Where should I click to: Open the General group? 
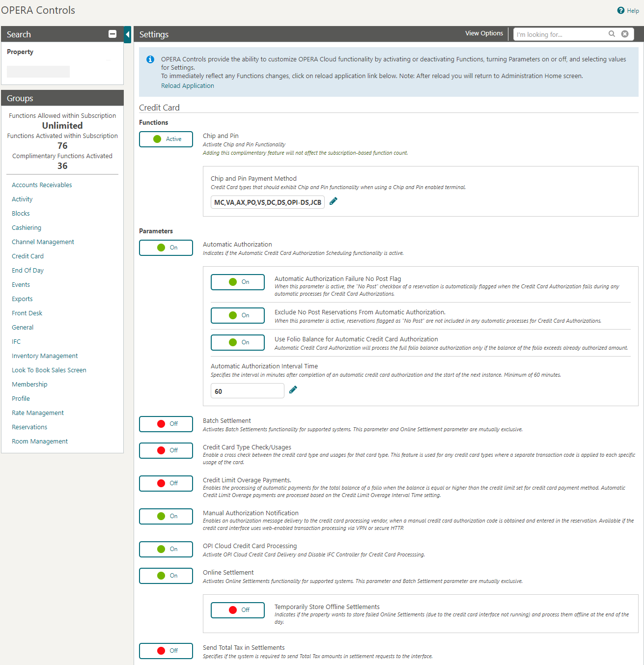click(23, 328)
